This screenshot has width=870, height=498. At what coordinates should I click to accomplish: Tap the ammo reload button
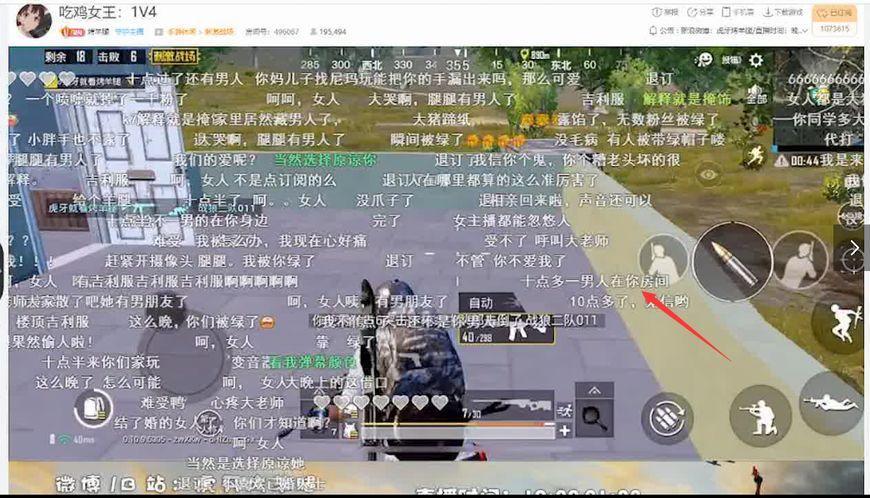667,418
